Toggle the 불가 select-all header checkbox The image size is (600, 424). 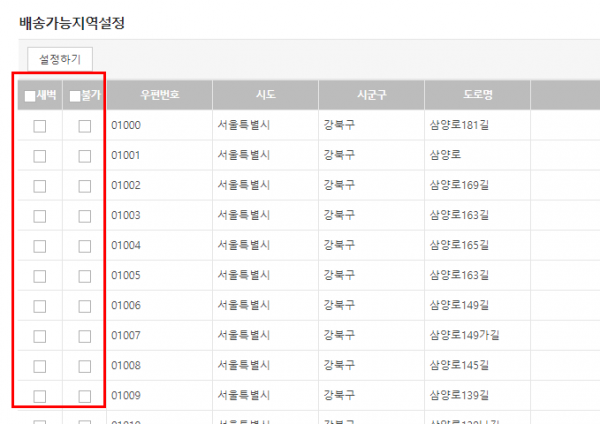pos(75,97)
